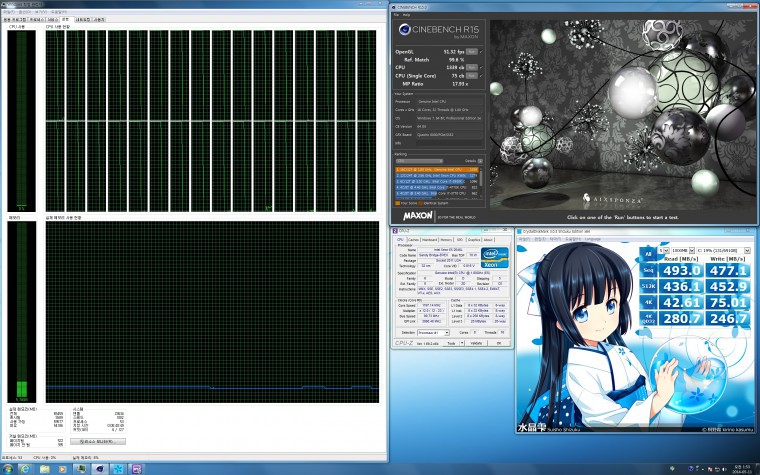This screenshot has width=760, height=475.
Task: Switch to the About tab in CPU-Z
Action: (x=488, y=239)
